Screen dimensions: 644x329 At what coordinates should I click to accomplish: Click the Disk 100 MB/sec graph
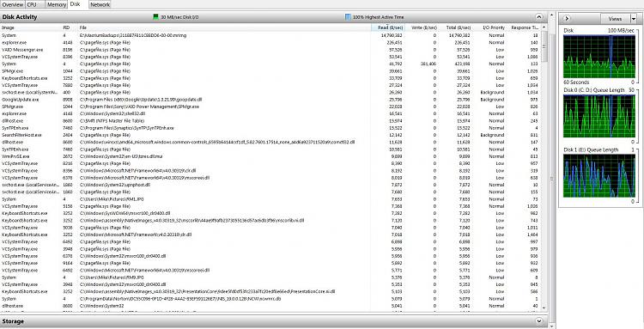click(x=599, y=57)
